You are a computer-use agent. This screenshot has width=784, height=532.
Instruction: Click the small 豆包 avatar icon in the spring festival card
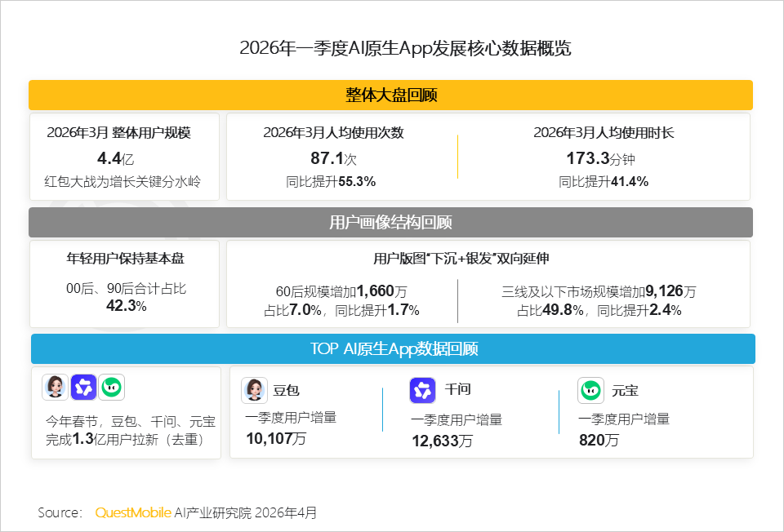(x=56, y=387)
